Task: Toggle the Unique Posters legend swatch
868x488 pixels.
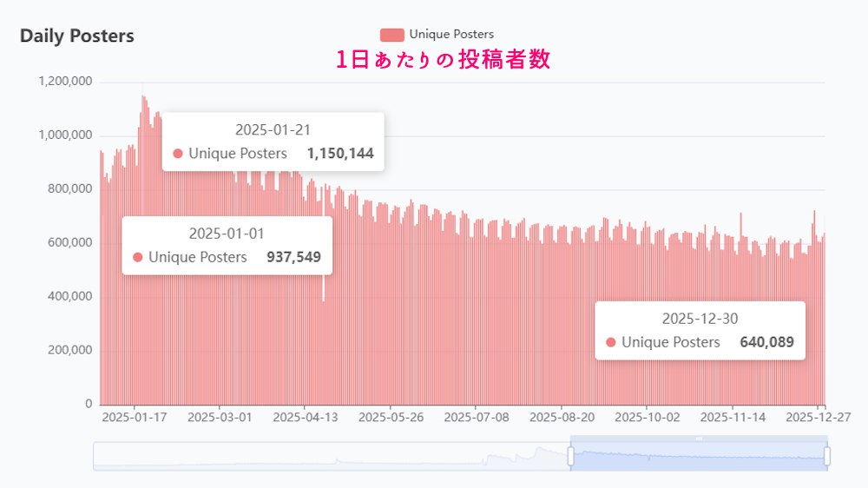Action: tap(392, 35)
